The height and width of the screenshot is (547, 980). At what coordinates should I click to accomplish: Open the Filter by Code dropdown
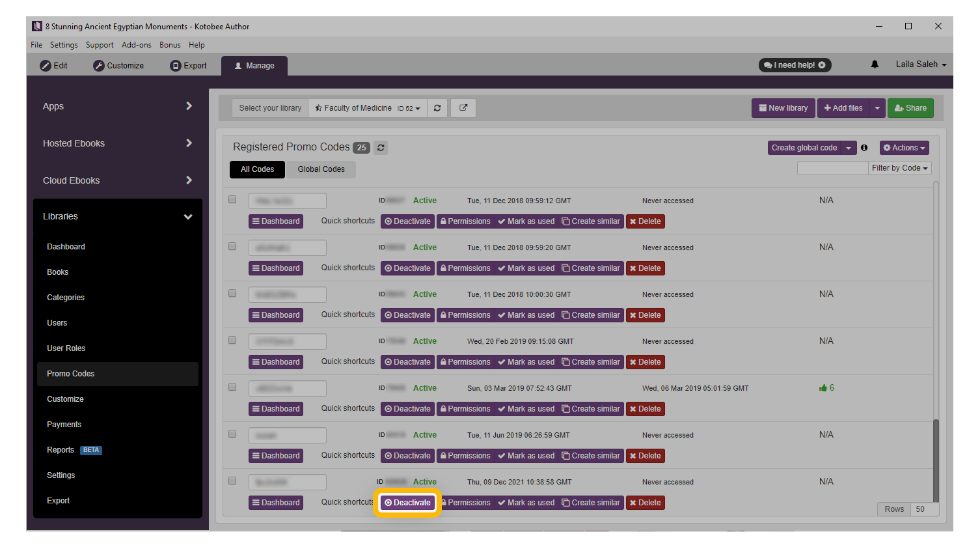tap(900, 168)
